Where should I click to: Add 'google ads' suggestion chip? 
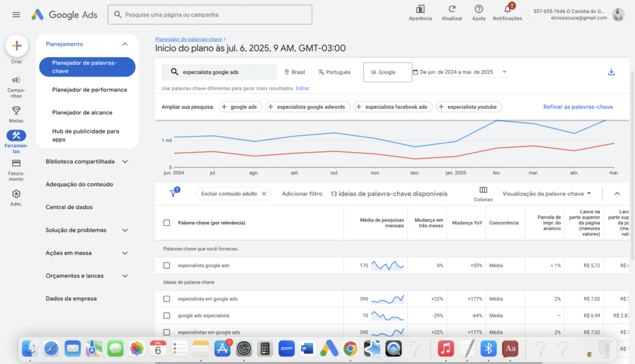pos(240,107)
